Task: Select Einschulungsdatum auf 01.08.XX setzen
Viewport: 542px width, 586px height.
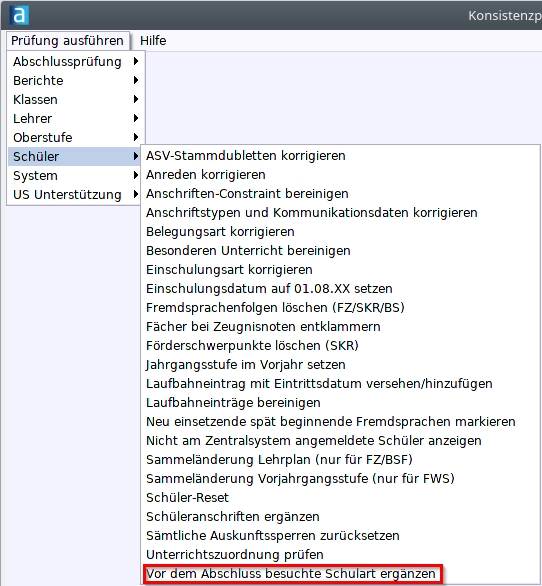Action: [x=340, y=289]
